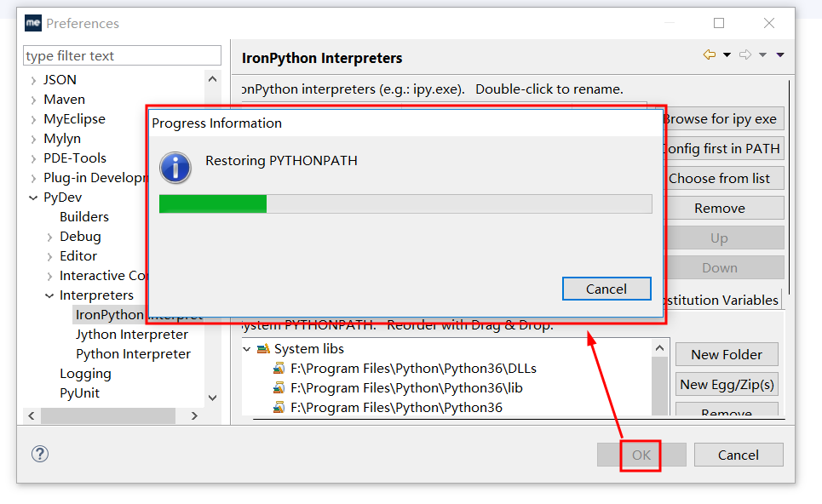
Task: Expand the MyEclipse tree node
Action: (33, 119)
